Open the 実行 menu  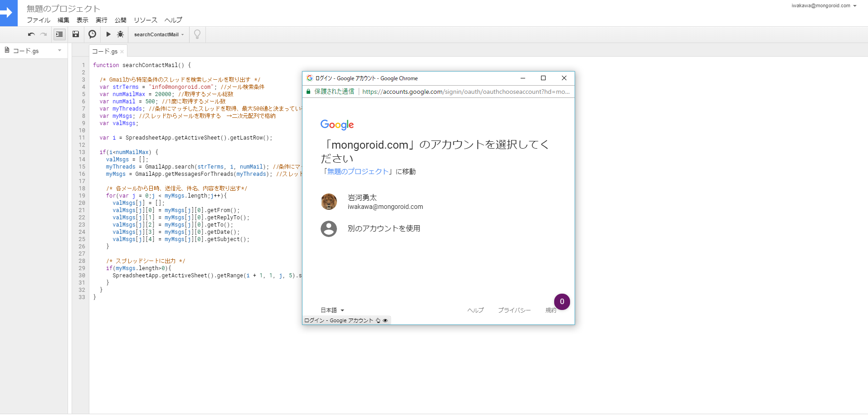[102, 20]
